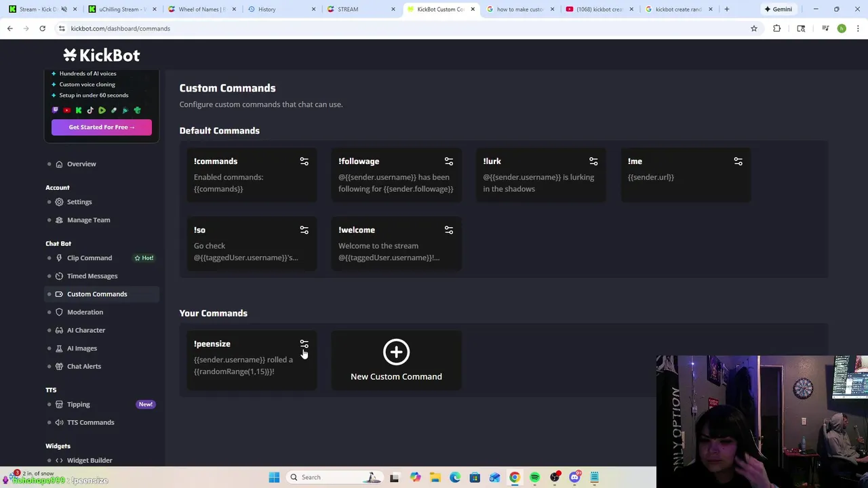
Task: Close the KickBot Custom Commands tab
Action: [473, 9]
